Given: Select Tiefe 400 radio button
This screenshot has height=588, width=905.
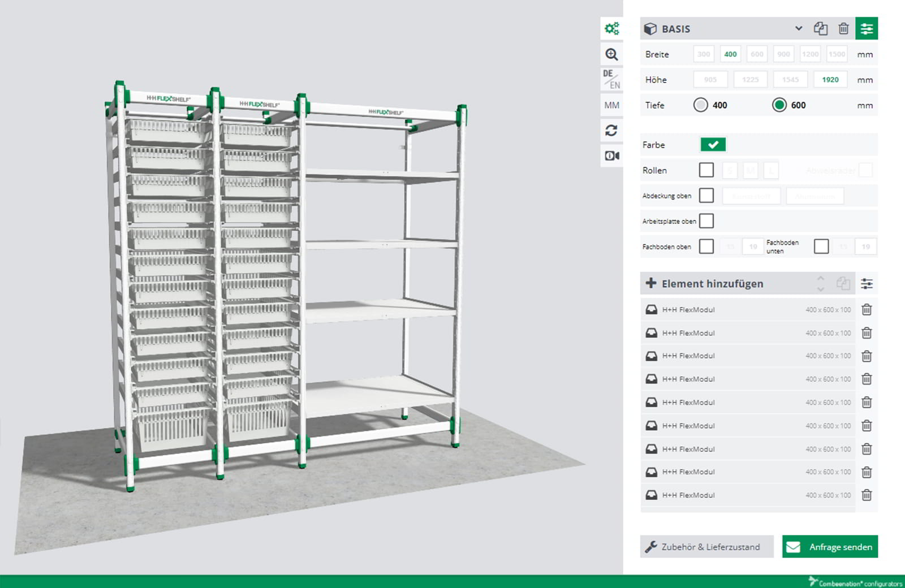Looking at the screenshot, I should point(701,105).
